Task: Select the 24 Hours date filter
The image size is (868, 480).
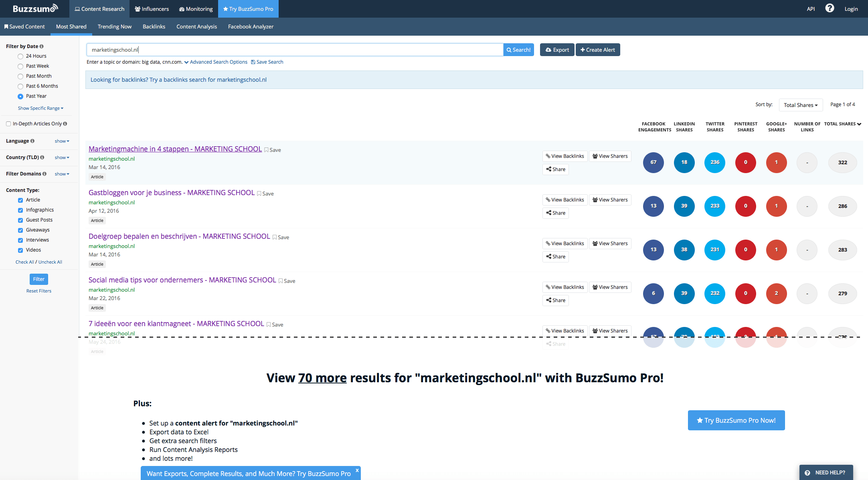Action: (x=20, y=56)
